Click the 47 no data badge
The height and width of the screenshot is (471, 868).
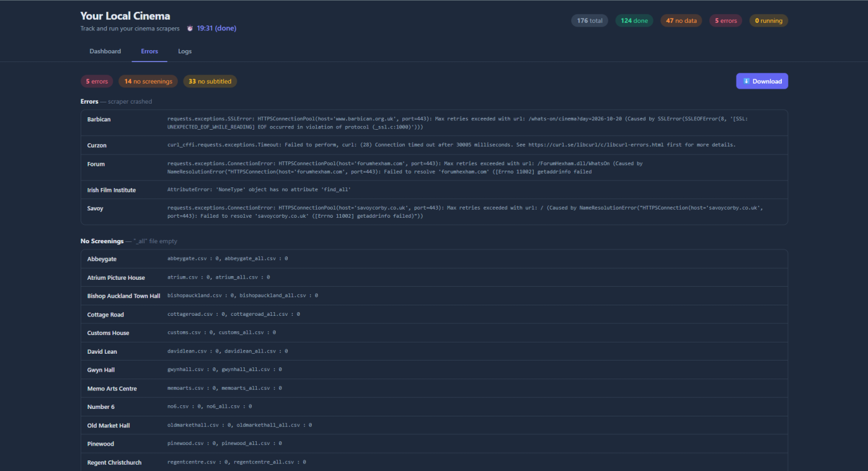681,20
